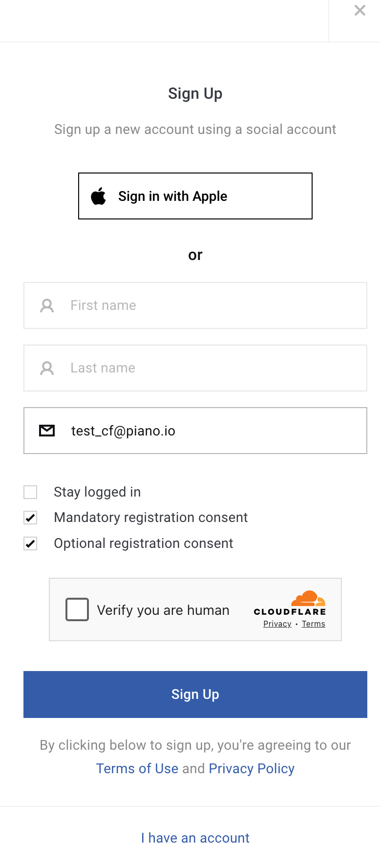Screen dimensions: 380x868
Task: Close the sign up dialog with X
Action: (360, 10)
